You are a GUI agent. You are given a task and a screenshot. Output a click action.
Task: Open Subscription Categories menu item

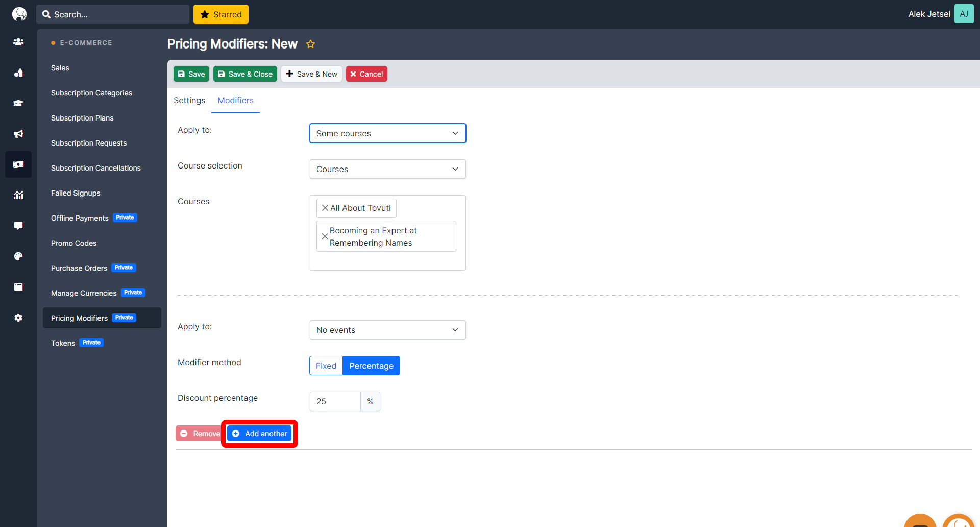[x=91, y=93]
